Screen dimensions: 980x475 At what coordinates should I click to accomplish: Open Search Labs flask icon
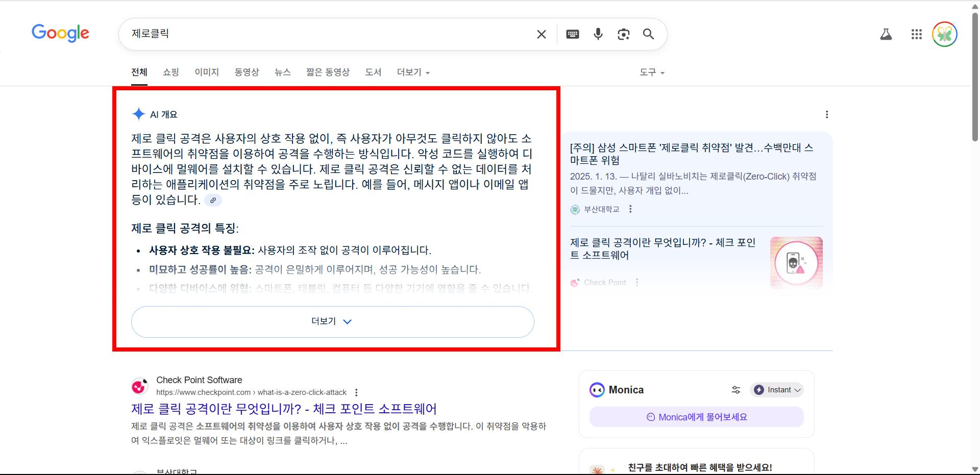pos(886,34)
